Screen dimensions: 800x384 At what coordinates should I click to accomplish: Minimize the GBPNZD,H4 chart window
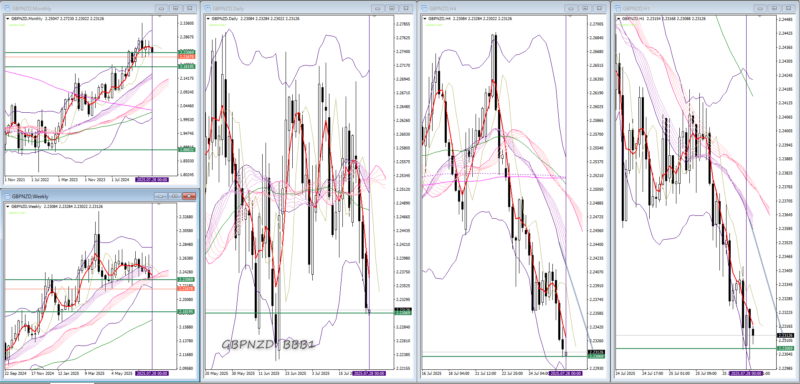click(571, 8)
